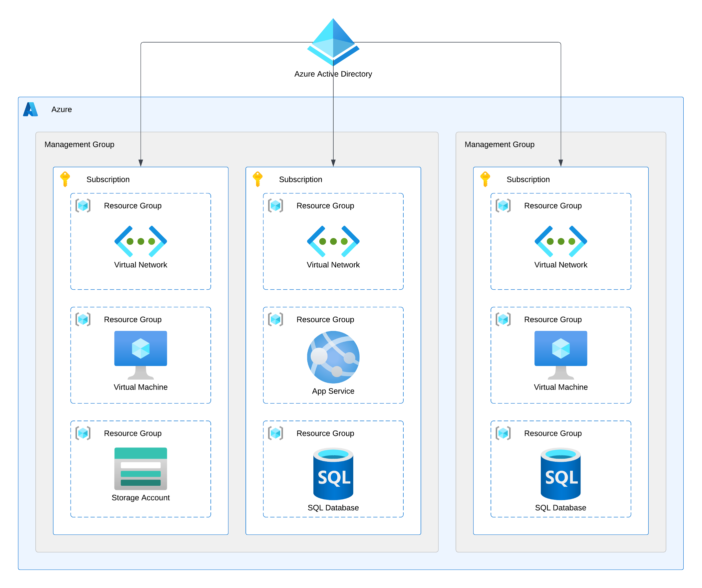Image resolution: width=702 pixels, height=588 pixels.
Task: Click the 'Subscription' label of the rightmost subscription
Action: pos(528,179)
